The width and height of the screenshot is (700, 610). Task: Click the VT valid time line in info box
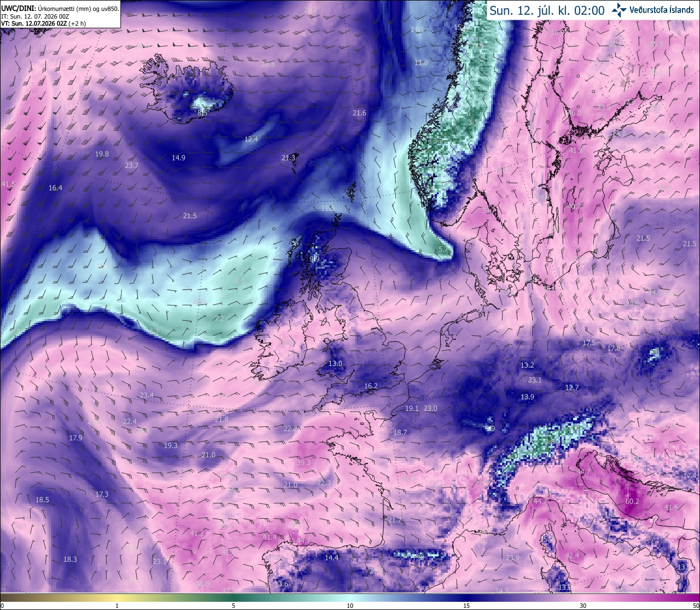tap(43, 24)
